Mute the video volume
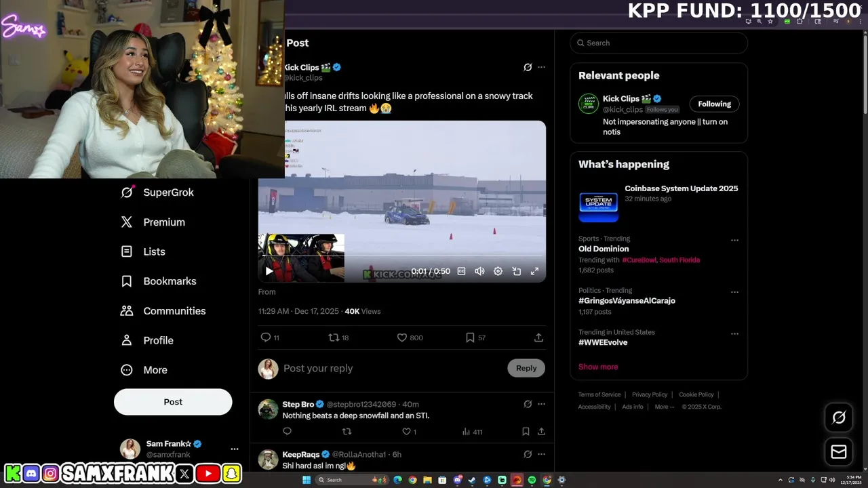This screenshot has width=868, height=488. [479, 271]
